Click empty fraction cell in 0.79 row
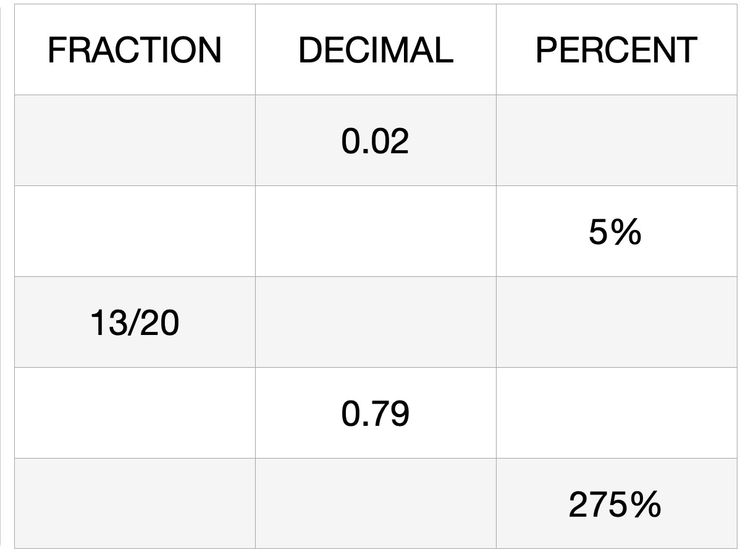This screenshot has height=555, width=756. tap(135, 413)
